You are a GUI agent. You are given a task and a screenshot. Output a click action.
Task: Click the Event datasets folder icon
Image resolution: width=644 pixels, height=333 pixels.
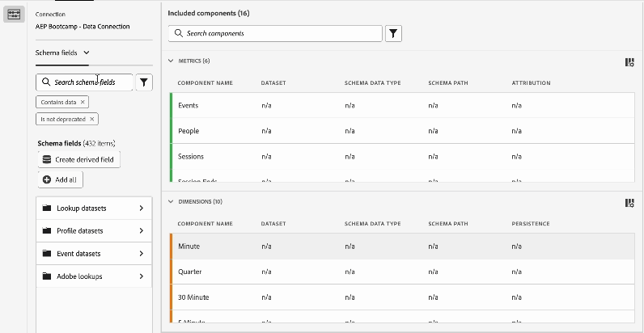point(47,254)
